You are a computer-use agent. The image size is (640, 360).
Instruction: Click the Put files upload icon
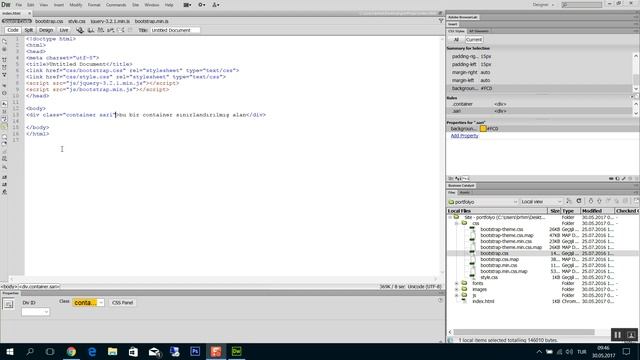[599, 201]
